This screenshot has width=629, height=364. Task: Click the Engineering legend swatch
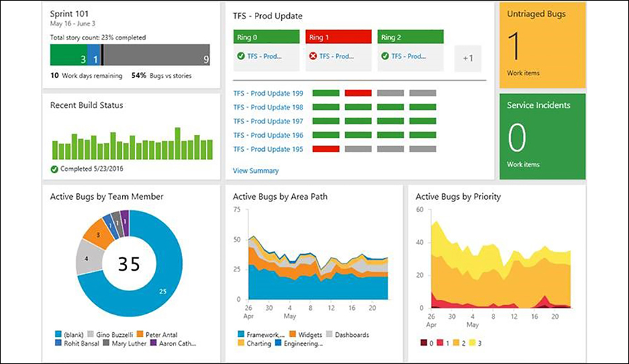278,343
